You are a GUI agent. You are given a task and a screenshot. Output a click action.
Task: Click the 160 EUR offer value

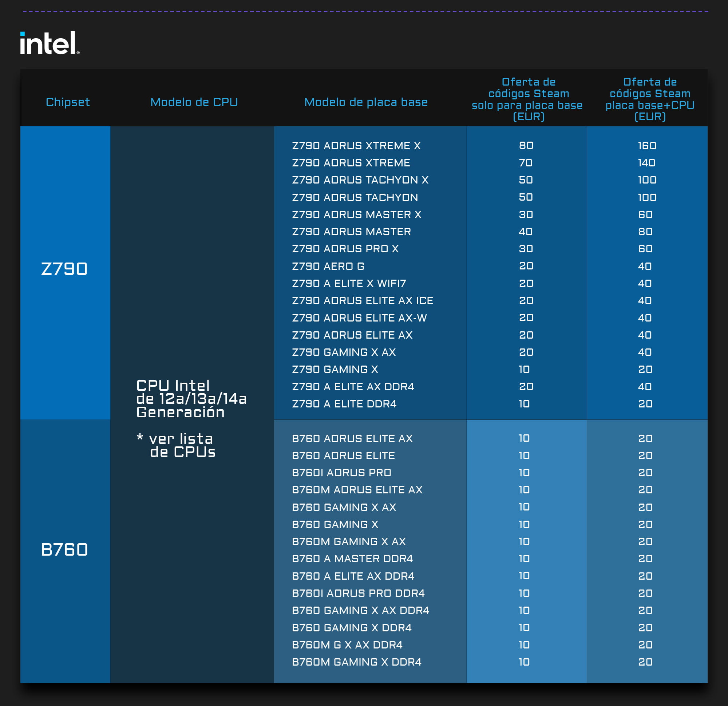[x=647, y=146]
